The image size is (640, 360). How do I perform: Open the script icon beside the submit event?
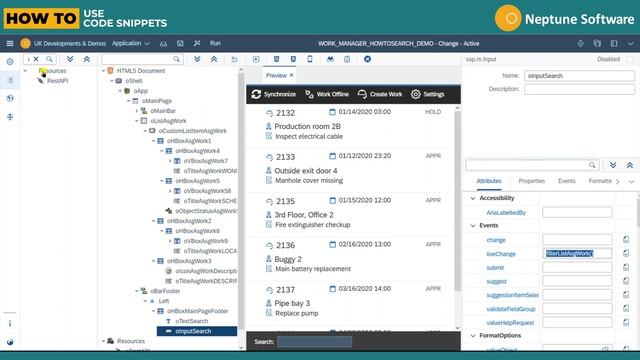[626, 267]
